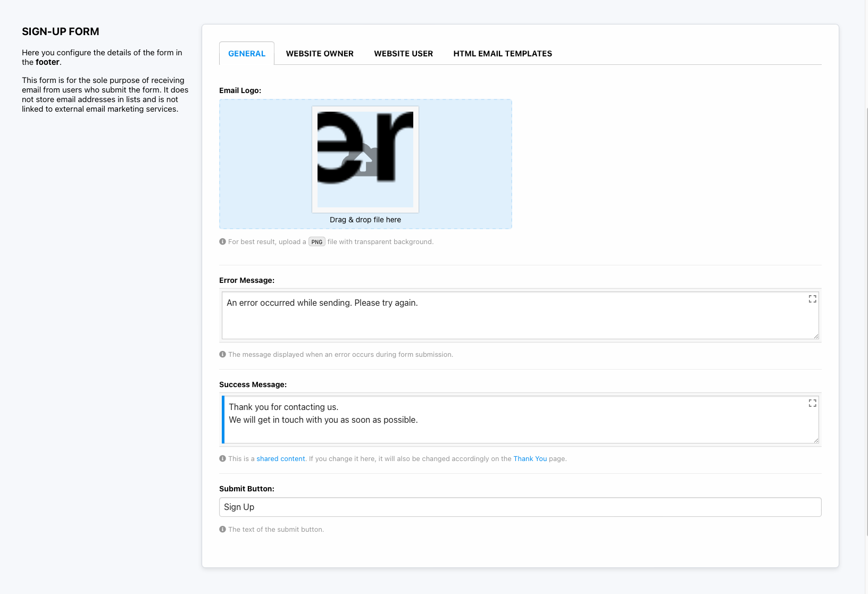Switch to the WEBSITE OWNER tab
868x594 pixels.
319,54
